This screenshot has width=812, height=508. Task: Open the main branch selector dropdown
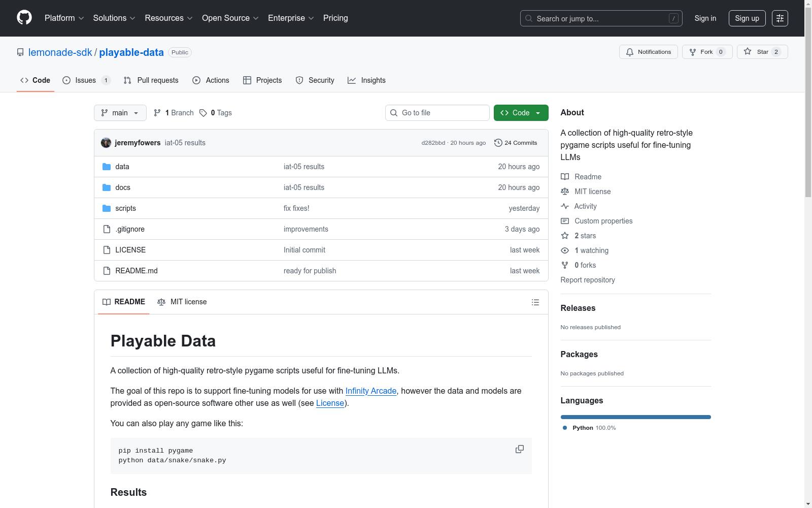coord(120,113)
